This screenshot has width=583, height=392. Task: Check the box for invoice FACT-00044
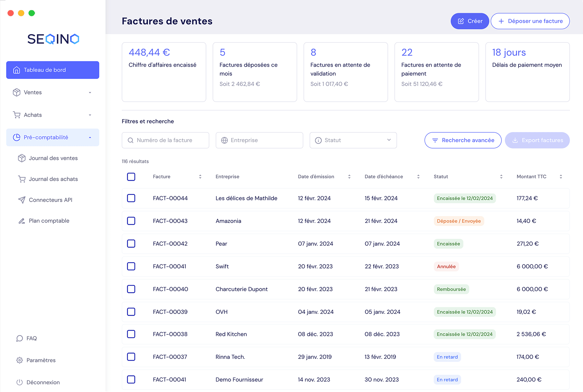[131, 198]
